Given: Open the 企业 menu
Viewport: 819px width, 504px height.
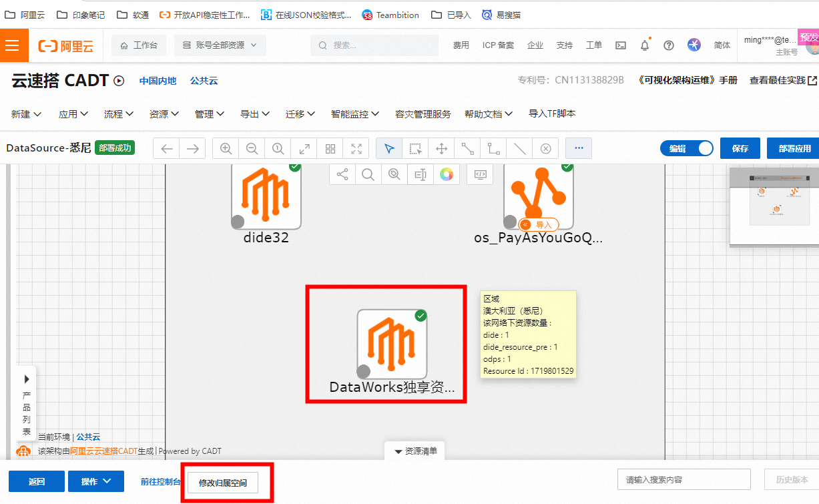Looking at the screenshot, I should 535,45.
